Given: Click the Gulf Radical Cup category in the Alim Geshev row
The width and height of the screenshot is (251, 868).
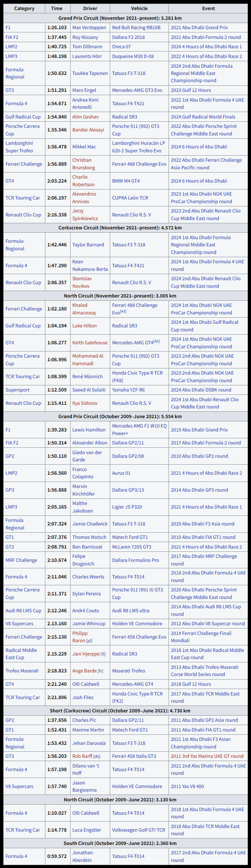Looking at the screenshot, I should 23,117.
